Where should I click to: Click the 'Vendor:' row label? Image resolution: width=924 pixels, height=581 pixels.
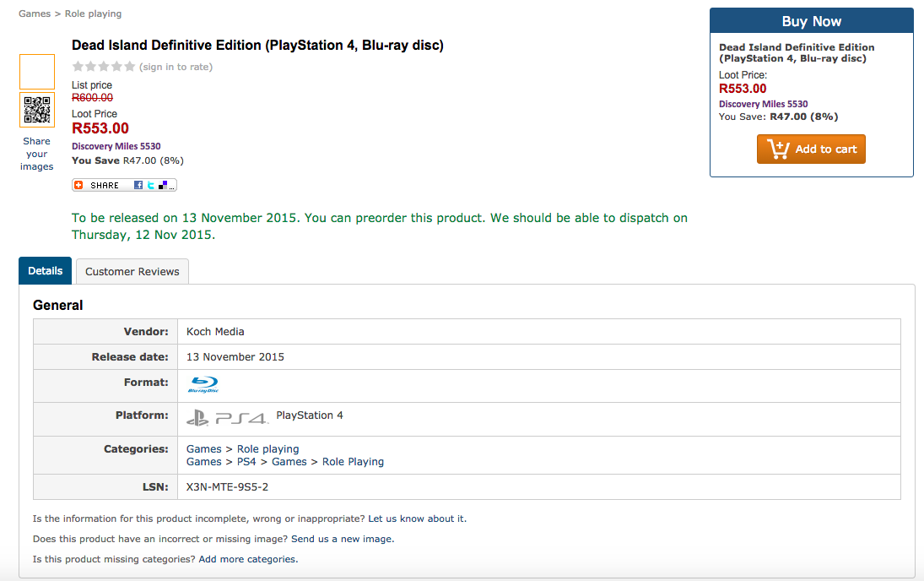coord(146,332)
